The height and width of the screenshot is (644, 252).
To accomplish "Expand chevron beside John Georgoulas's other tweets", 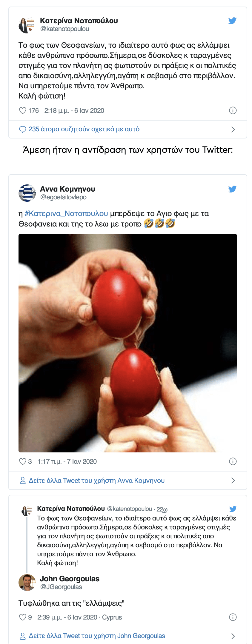I will click(x=233, y=636).
